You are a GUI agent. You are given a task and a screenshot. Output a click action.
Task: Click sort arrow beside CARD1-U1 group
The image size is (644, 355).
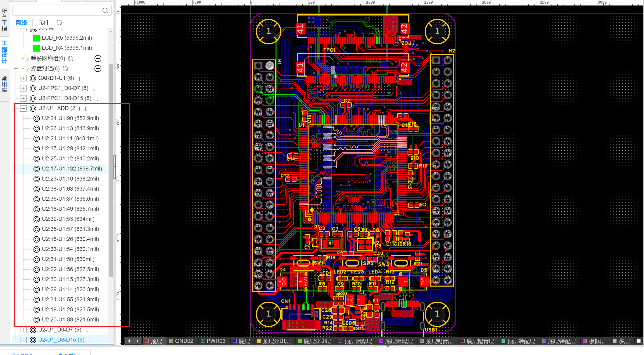80,79
